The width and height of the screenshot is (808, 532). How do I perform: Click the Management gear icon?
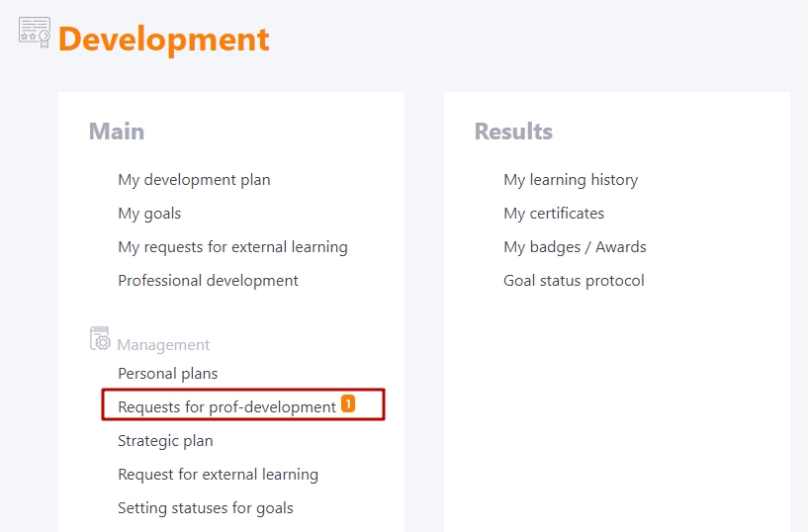100,338
